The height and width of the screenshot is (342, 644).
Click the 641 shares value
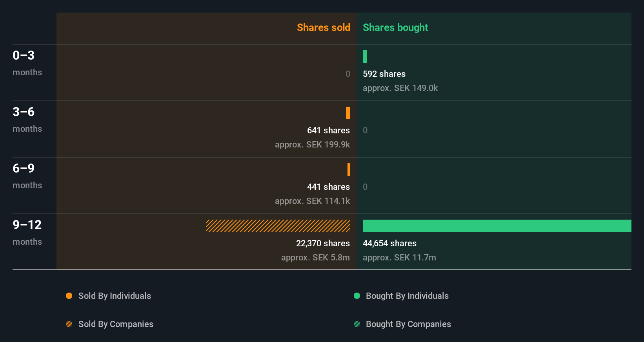coord(328,130)
